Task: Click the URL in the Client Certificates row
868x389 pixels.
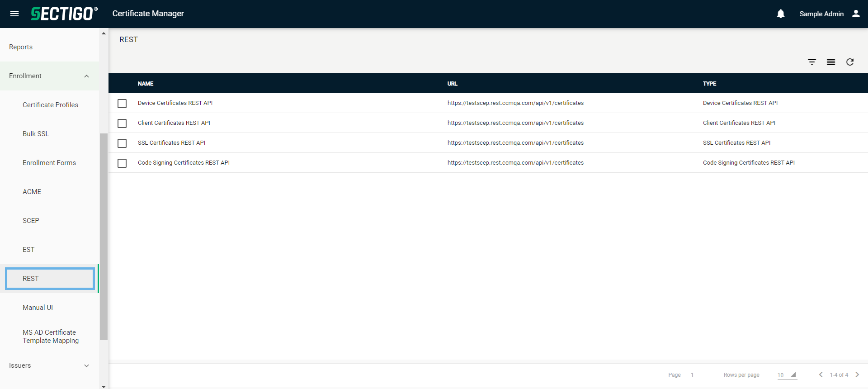Action: (x=515, y=123)
